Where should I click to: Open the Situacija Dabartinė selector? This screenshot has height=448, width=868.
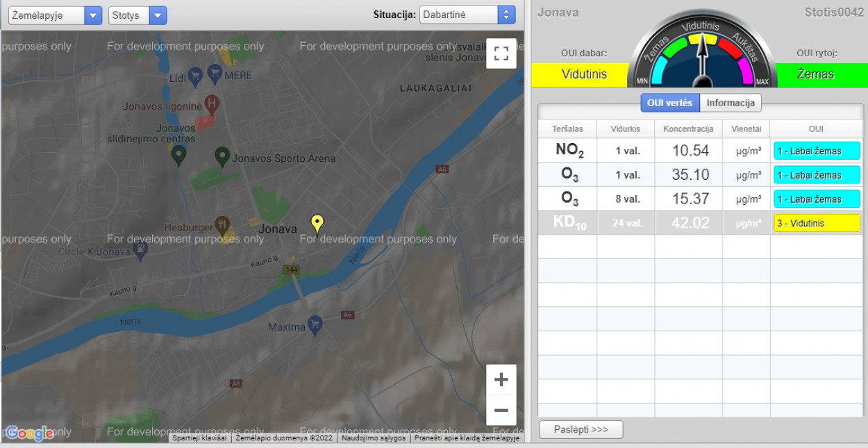click(x=467, y=15)
